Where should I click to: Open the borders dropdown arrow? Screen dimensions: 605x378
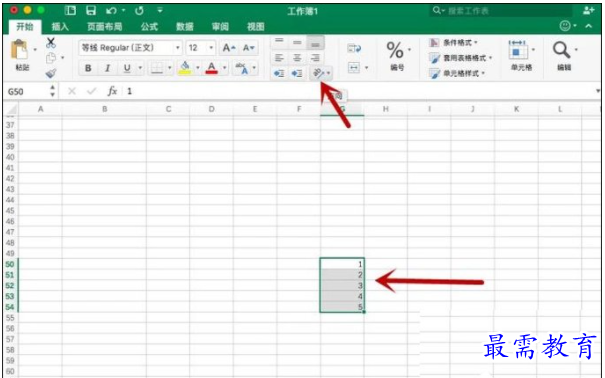(169, 68)
